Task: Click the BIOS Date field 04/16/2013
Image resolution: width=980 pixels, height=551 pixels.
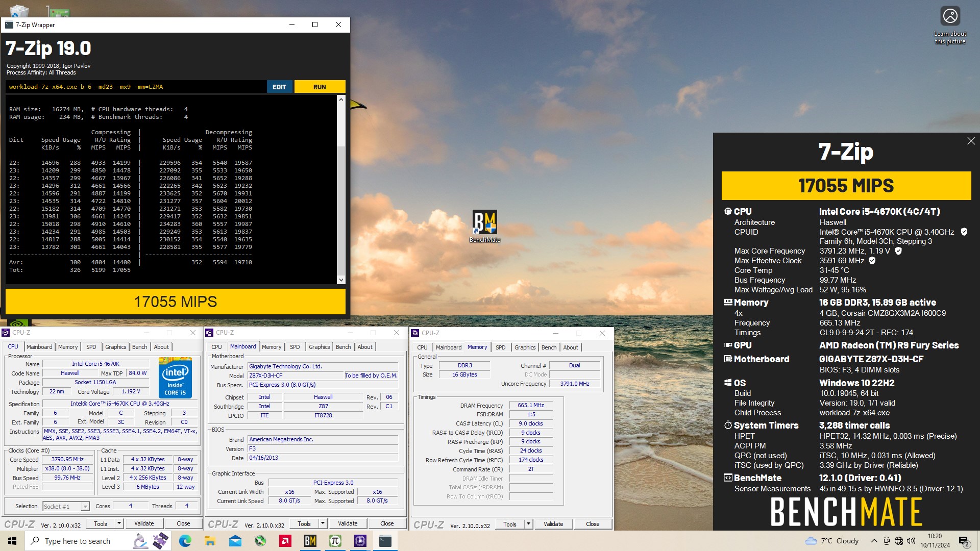Action: 323,458
